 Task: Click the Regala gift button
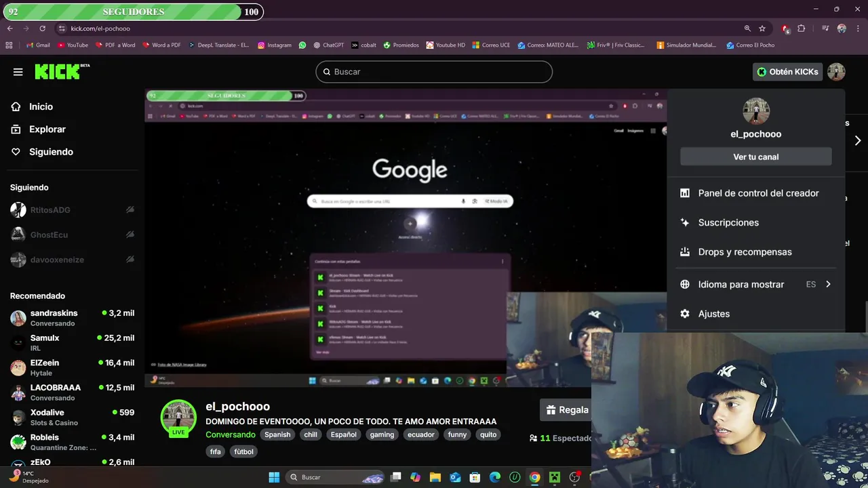tap(567, 410)
